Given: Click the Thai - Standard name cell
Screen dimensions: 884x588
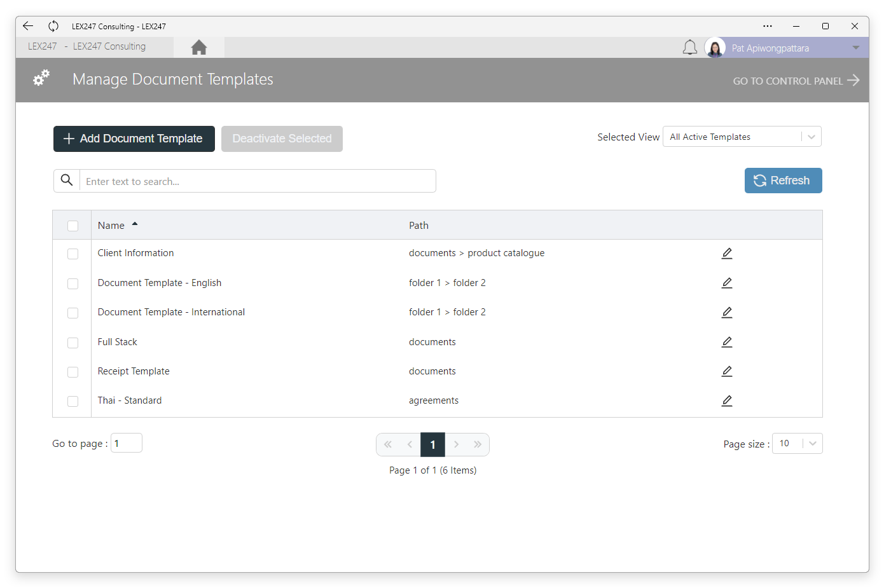Looking at the screenshot, I should pos(130,400).
